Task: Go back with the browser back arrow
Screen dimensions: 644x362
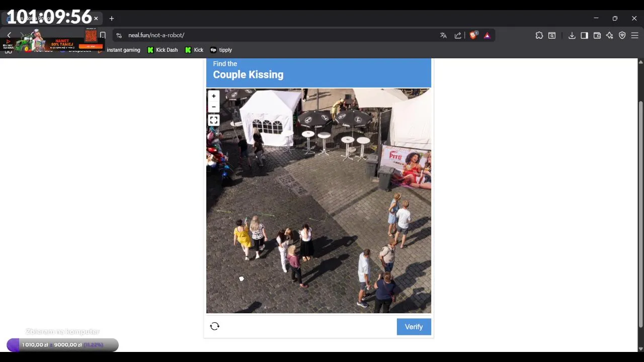Action: [x=9, y=35]
